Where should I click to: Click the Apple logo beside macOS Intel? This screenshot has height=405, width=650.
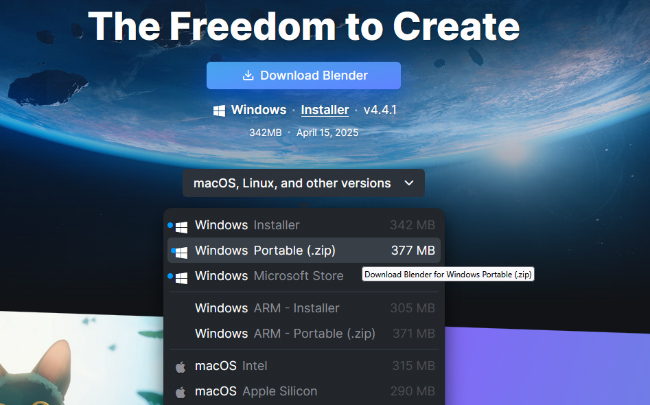click(x=181, y=366)
